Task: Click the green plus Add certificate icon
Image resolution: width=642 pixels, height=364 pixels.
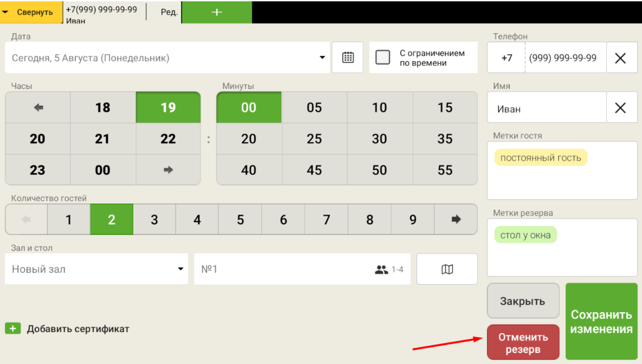Action: pyautogui.click(x=13, y=329)
